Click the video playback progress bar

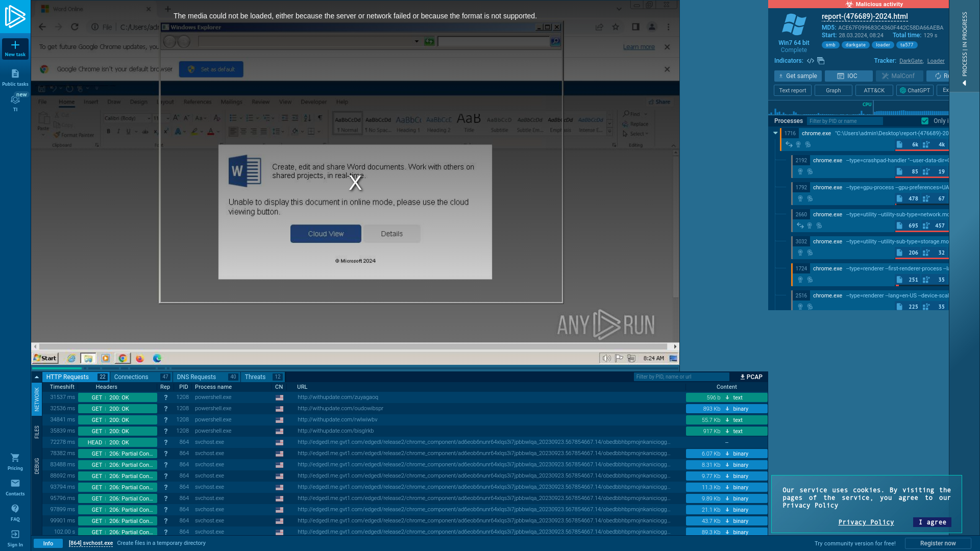[355, 368]
